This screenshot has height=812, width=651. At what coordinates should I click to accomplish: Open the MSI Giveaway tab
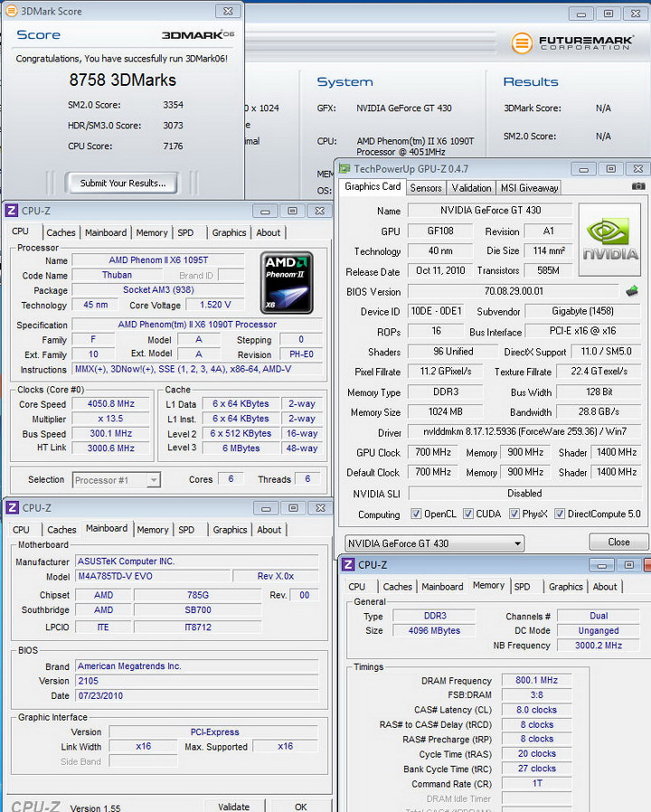click(529, 188)
